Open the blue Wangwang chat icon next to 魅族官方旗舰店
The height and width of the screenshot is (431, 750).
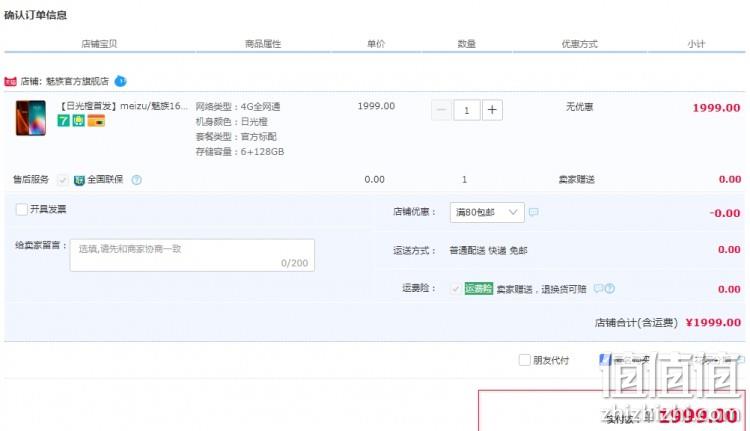[x=121, y=81]
